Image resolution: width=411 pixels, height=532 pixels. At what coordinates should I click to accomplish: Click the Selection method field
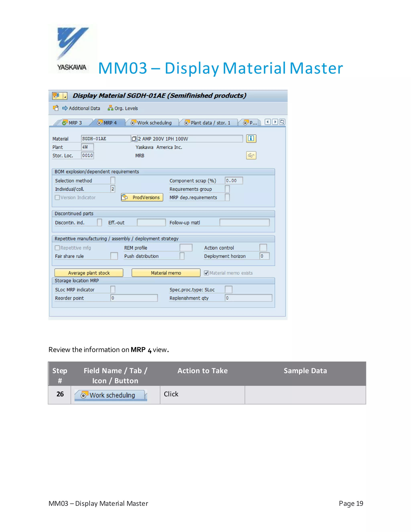click(113, 180)
